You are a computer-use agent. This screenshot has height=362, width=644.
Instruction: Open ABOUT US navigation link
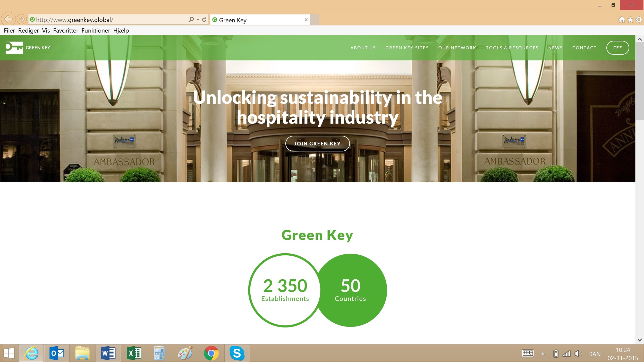(363, 48)
